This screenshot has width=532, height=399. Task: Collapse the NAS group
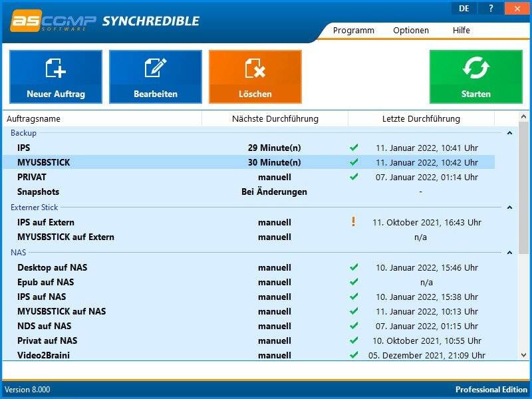[x=509, y=253]
